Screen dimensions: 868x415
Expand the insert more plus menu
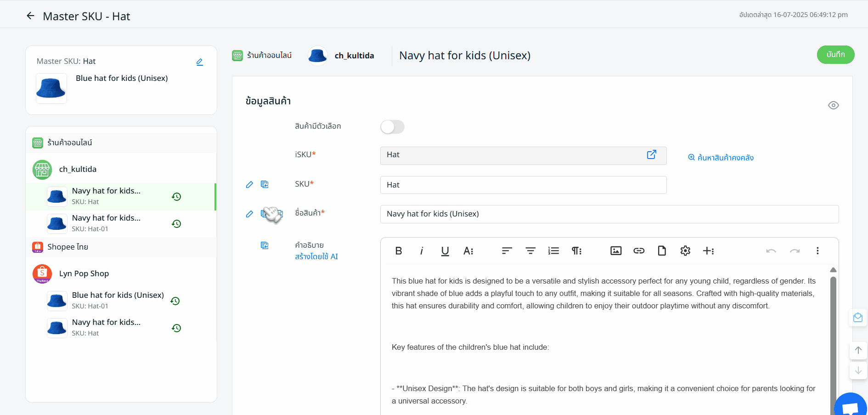(x=708, y=251)
